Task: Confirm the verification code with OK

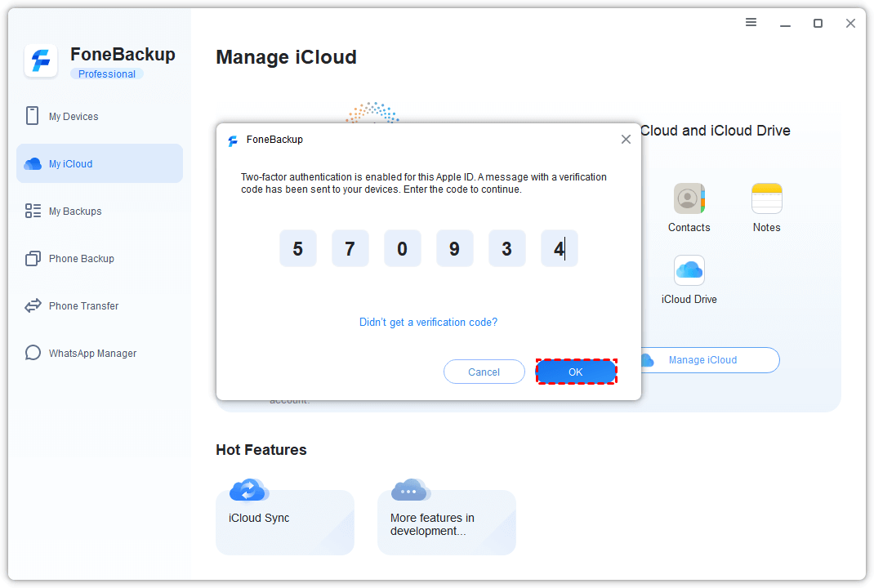Action: point(576,372)
